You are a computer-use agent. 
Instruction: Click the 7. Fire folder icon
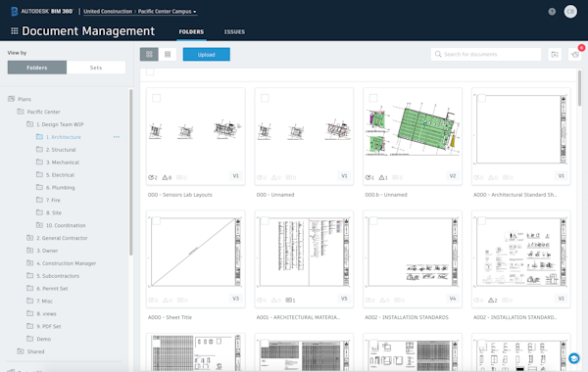coord(39,200)
